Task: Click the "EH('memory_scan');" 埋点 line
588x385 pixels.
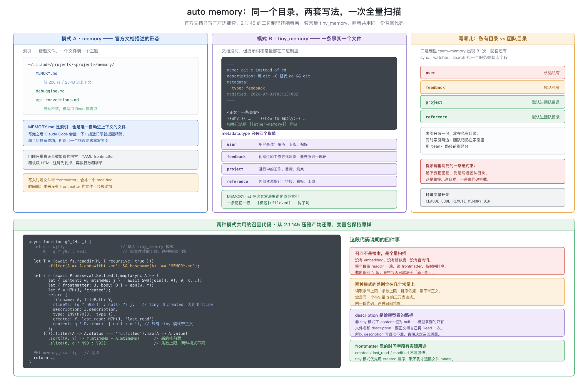Action: [x=66, y=353]
